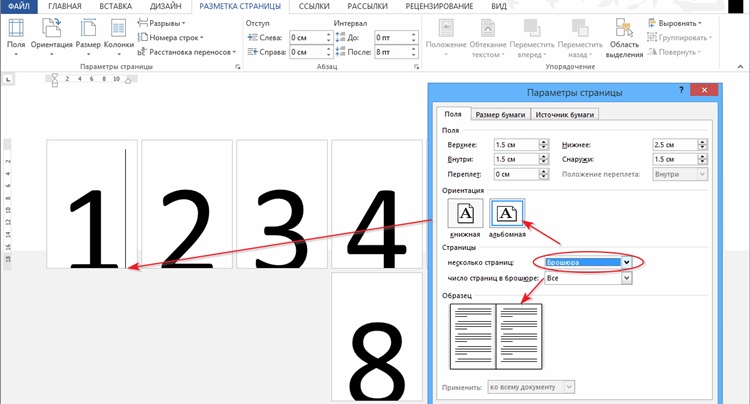Open the Поля margins menu
Viewport: 750px width, 404px height.
16,37
